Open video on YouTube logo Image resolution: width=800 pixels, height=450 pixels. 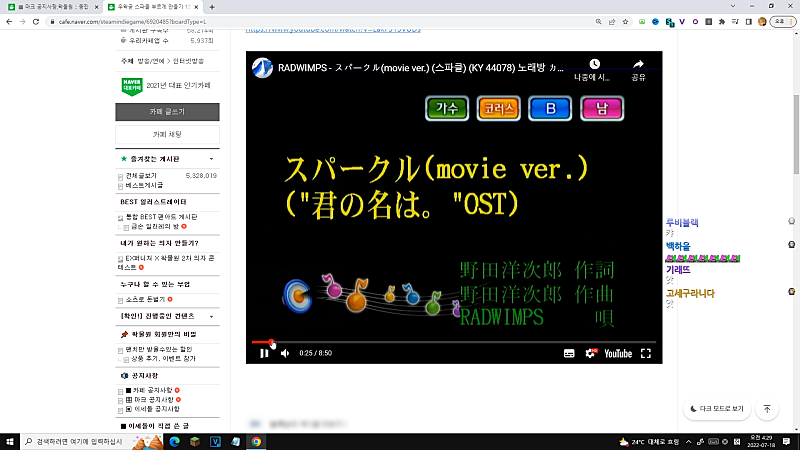(x=617, y=353)
